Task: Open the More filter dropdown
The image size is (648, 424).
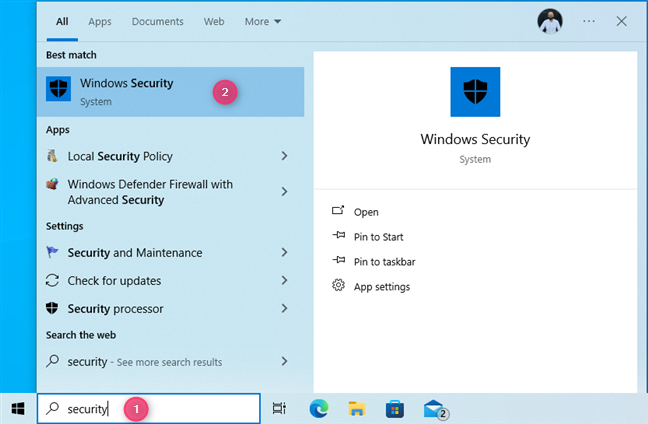Action: click(x=263, y=21)
